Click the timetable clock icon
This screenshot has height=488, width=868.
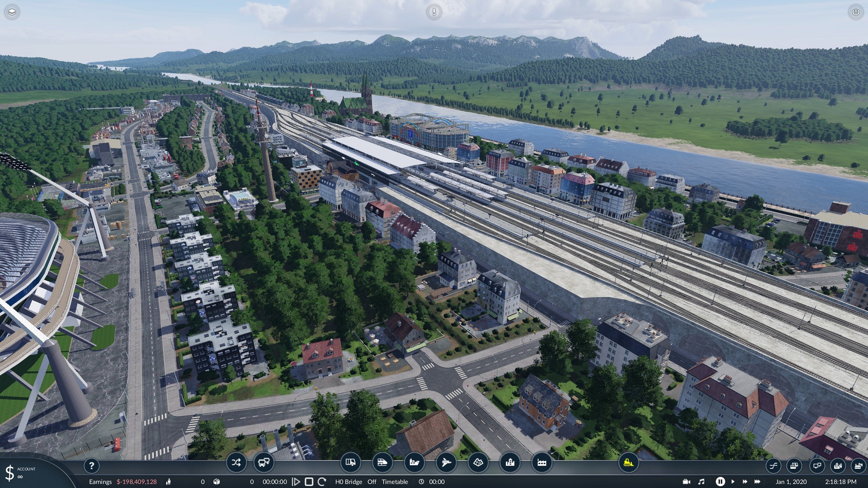tap(421, 481)
